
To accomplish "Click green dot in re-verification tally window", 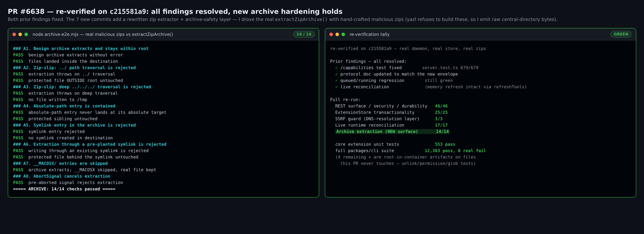I will (343, 34).
